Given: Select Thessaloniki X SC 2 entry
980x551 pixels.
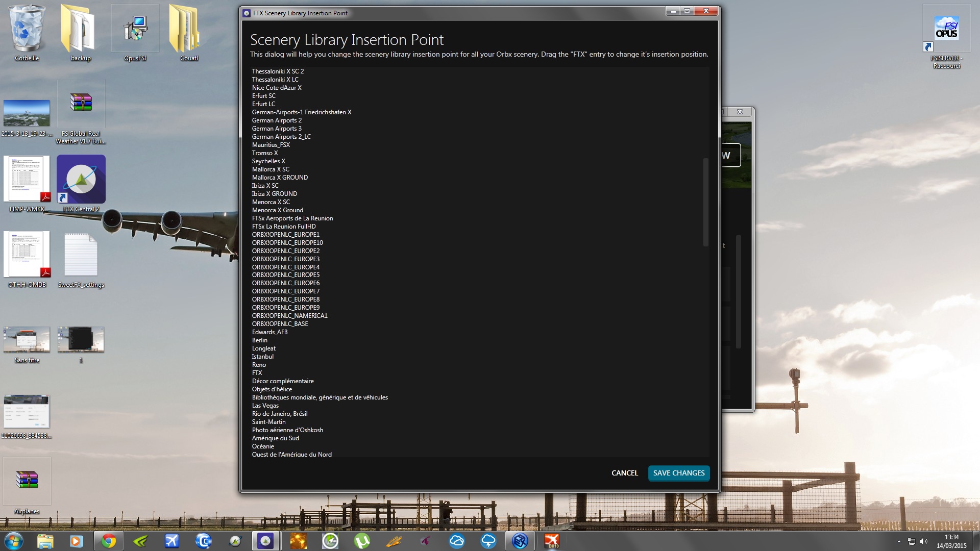Looking at the screenshot, I should pyautogui.click(x=278, y=71).
